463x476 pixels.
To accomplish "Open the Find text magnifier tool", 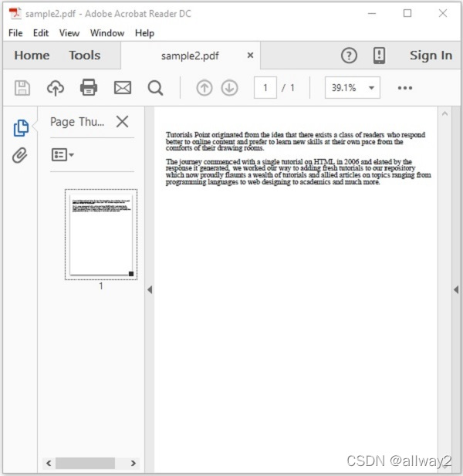I will point(155,89).
